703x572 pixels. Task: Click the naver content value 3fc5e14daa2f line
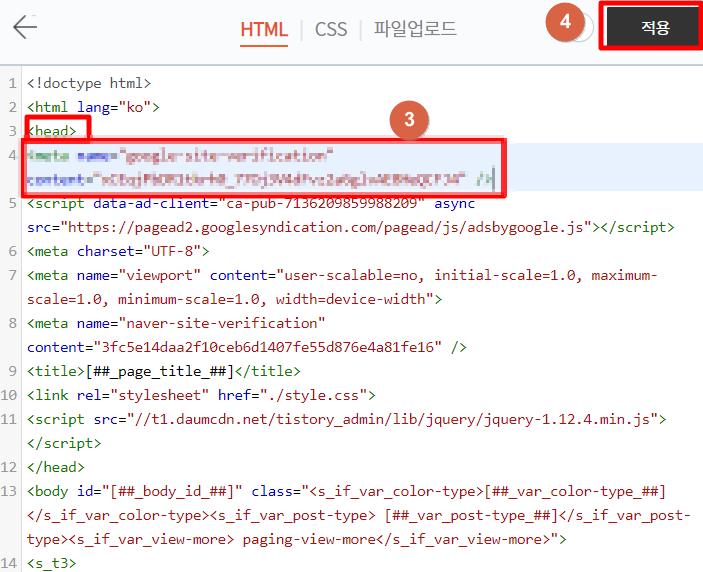coord(247,347)
